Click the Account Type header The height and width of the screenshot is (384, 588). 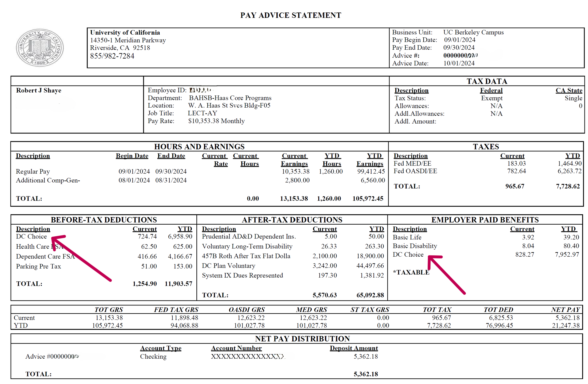[161, 348]
